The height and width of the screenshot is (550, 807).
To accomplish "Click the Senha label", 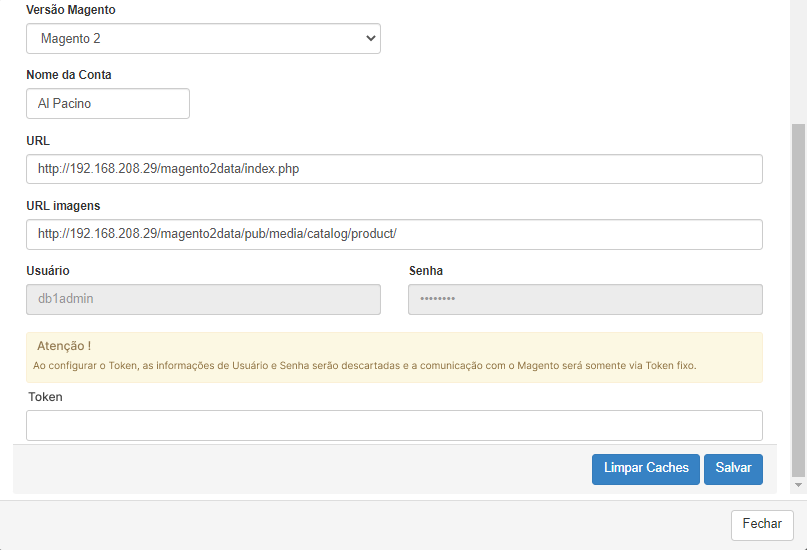I will pos(426,271).
